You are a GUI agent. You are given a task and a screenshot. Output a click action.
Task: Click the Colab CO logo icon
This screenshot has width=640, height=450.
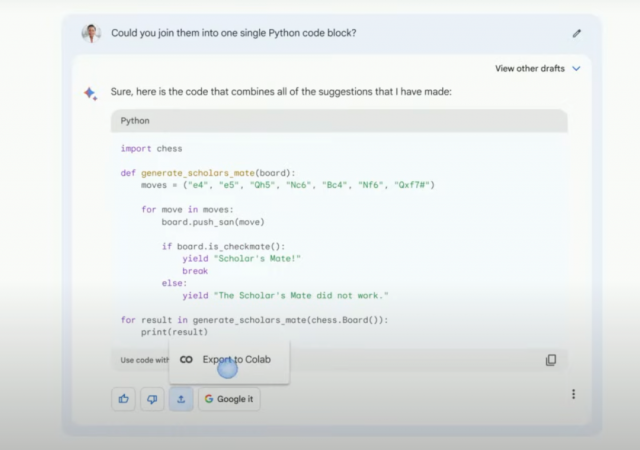186,360
